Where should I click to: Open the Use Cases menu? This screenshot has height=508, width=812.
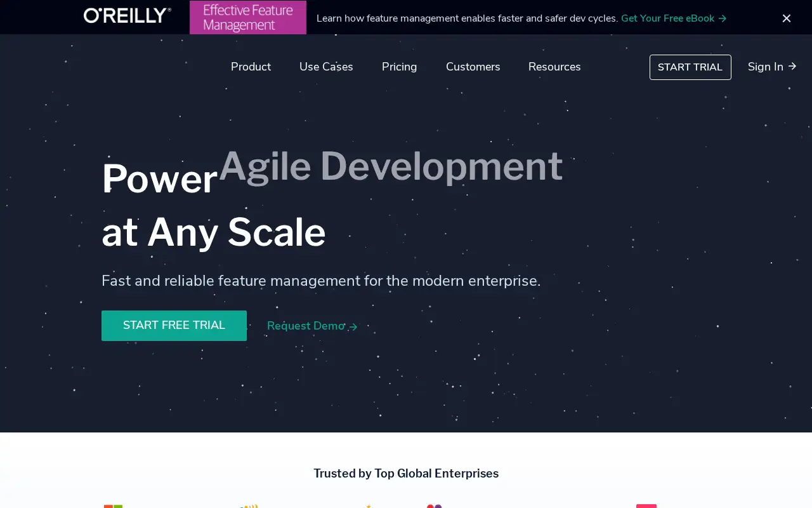tap(326, 67)
